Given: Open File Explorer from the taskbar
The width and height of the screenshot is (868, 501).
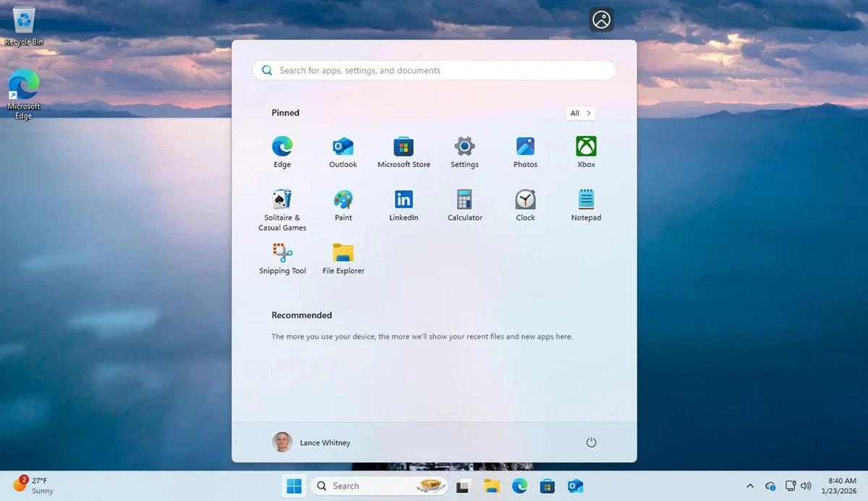Looking at the screenshot, I should (492, 486).
